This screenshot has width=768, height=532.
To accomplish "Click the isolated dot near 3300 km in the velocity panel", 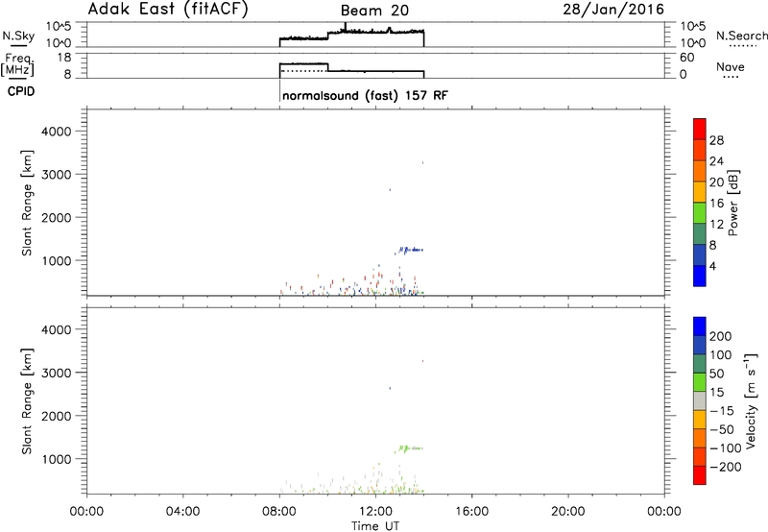I will [422, 361].
